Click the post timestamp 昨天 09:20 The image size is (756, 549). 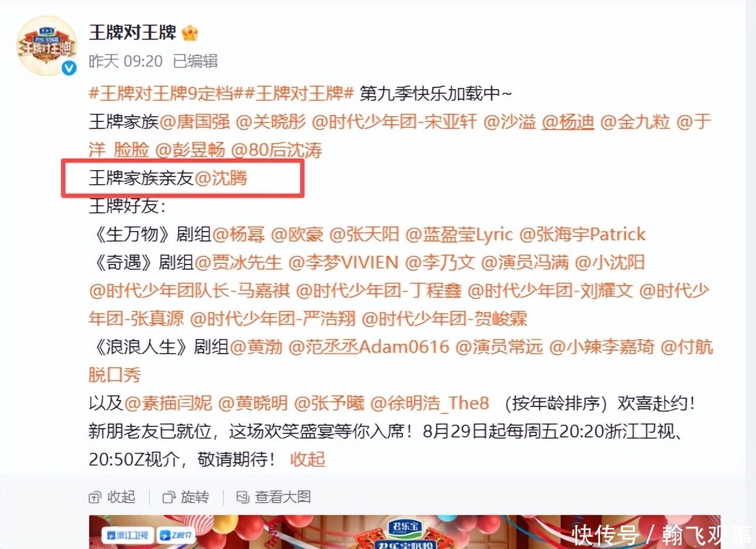(x=125, y=61)
